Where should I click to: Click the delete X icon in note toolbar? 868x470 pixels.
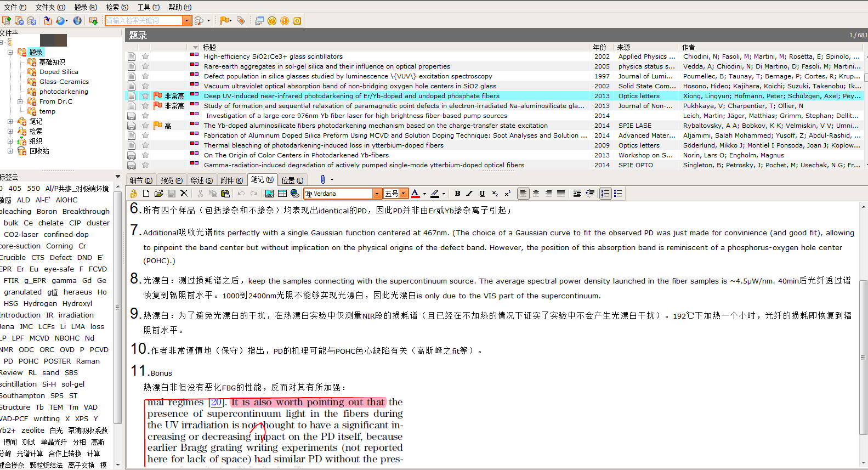184,194
